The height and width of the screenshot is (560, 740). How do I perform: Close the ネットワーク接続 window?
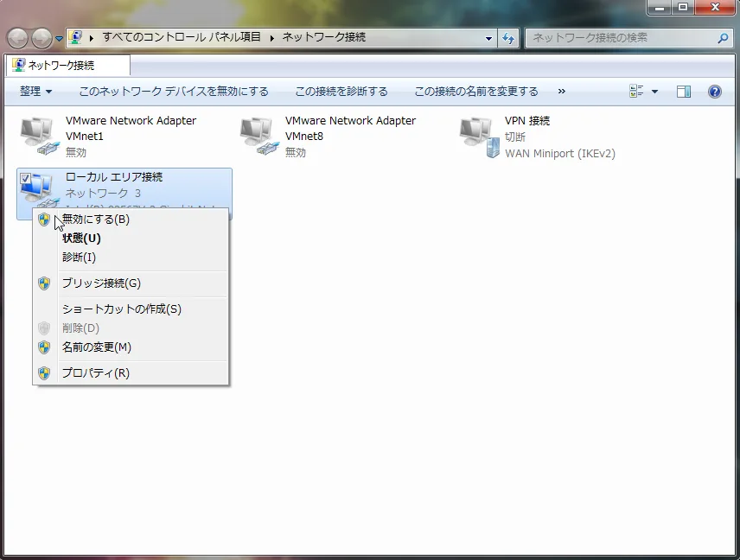[716, 8]
